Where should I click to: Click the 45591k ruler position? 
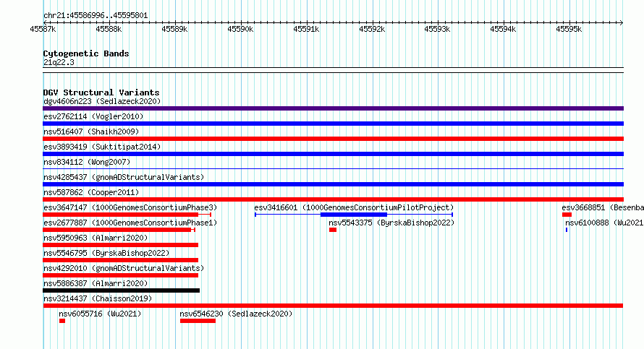click(306, 29)
